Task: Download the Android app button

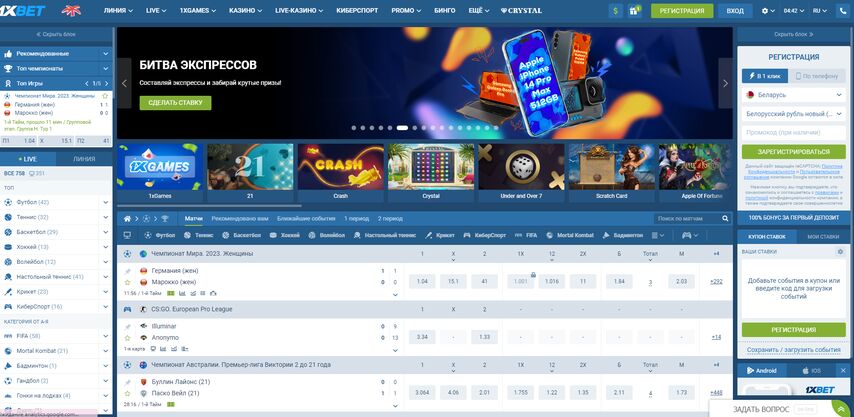Action: click(762, 370)
